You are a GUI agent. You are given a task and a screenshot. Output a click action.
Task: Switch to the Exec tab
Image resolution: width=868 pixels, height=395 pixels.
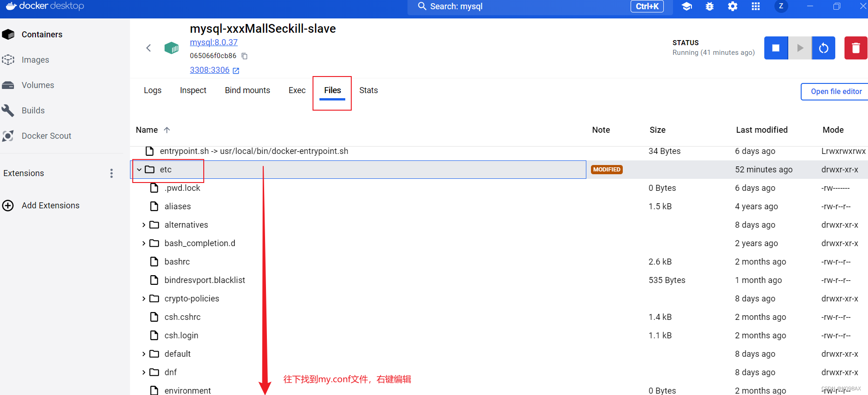tap(297, 90)
